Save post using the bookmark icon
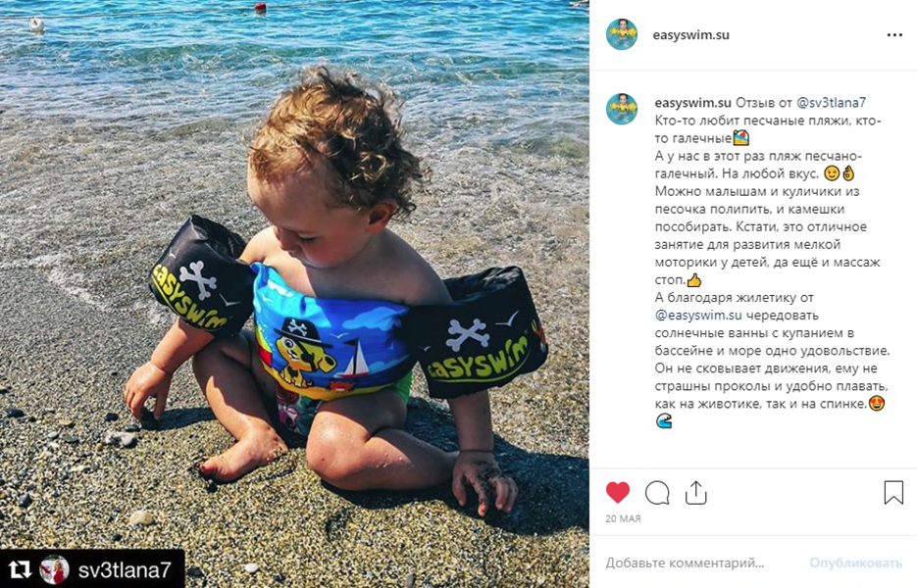The image size is (917, 588). click(893, 493)
